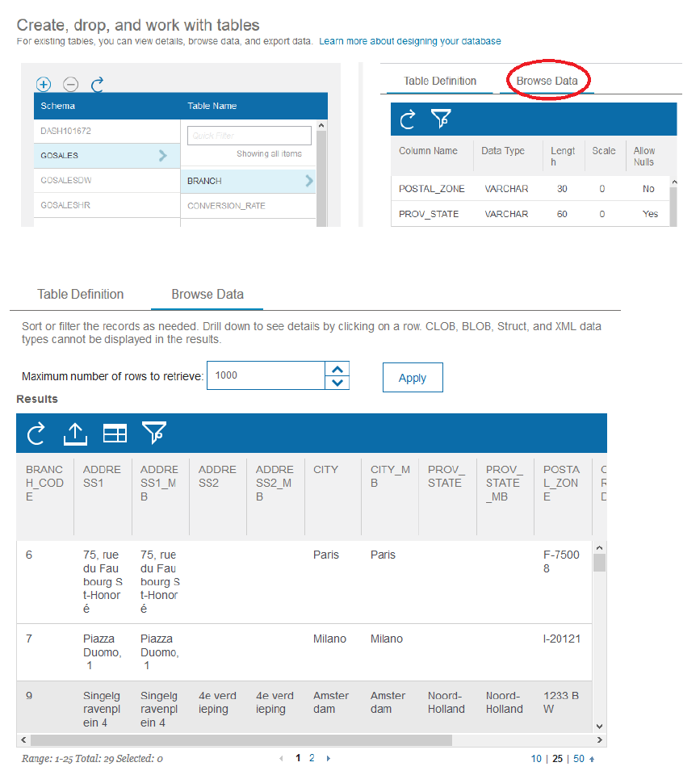Viewport: 700px width, 775px height.
Task: Click right arrow of Results horizontal scrollbar
Action: pyautogui.click(x=600, y=740)
